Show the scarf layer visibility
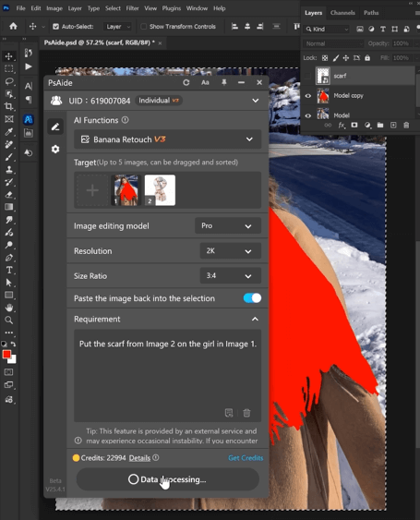Screen dimensions: 420x520 pos(307,76)
